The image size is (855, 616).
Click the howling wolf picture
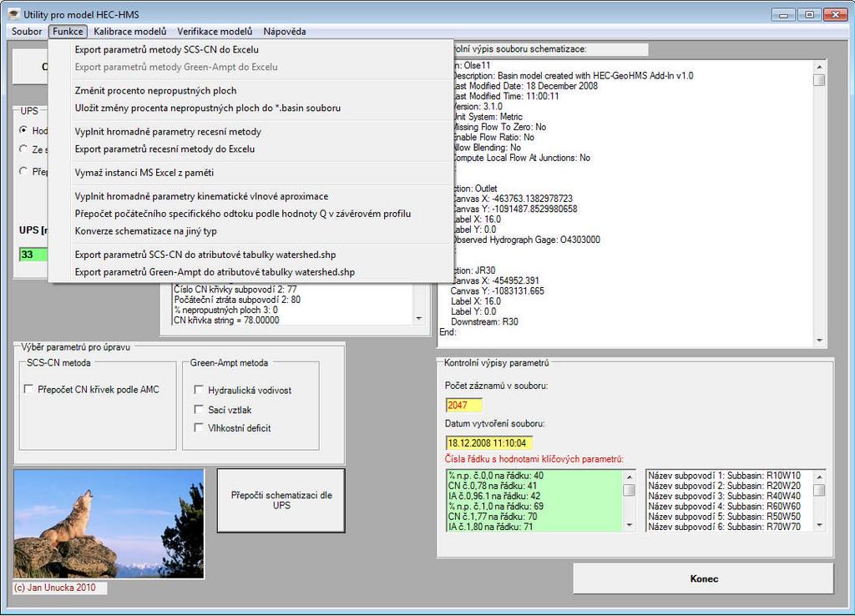[109, 523]
